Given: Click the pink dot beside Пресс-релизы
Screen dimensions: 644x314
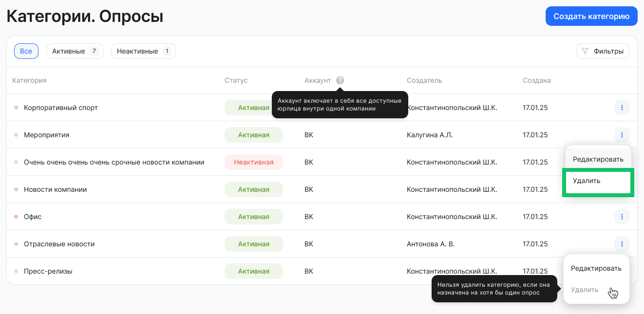Looking at the screenshot, I should click(x=16, y=271).
